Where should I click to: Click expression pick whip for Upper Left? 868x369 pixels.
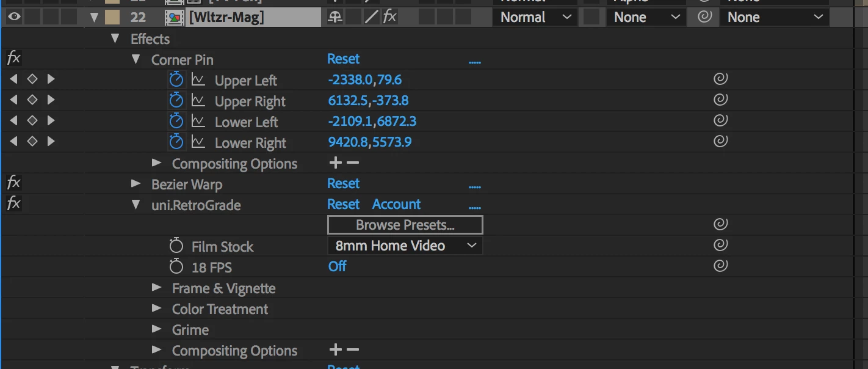(x=720, y=79)
